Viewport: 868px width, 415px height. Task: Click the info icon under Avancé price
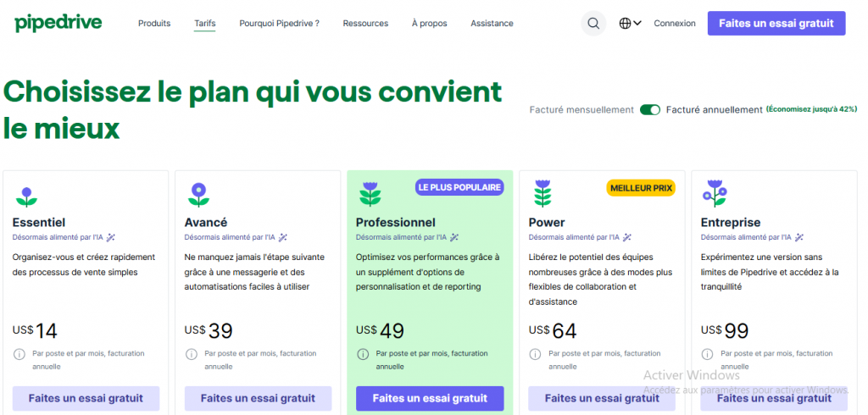click(x=191, y=353)
